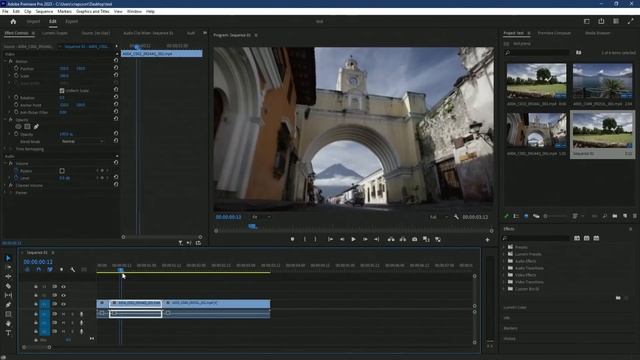Open the Program monitor zoom level dropdown
Viewport: 640px width, 360px height.
(261, 217)
